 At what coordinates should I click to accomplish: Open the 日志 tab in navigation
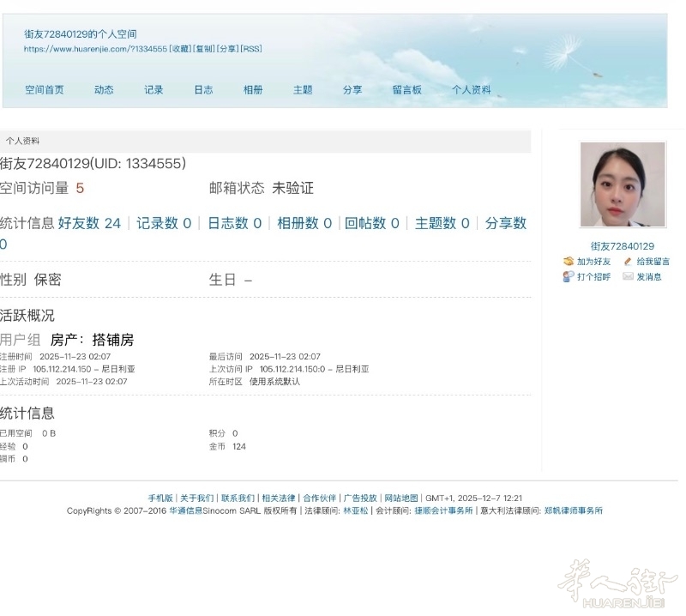coord(203,89)
